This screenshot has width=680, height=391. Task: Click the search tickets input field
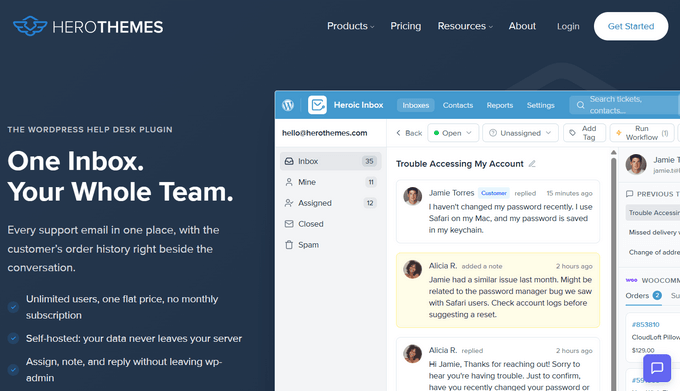(x=624, y=105)
